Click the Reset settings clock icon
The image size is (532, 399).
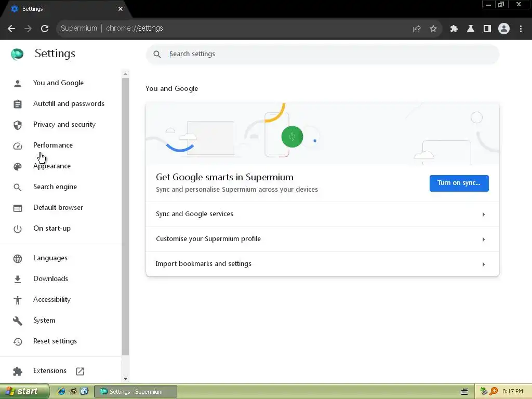pyautogui.click(x=17, y=341)
